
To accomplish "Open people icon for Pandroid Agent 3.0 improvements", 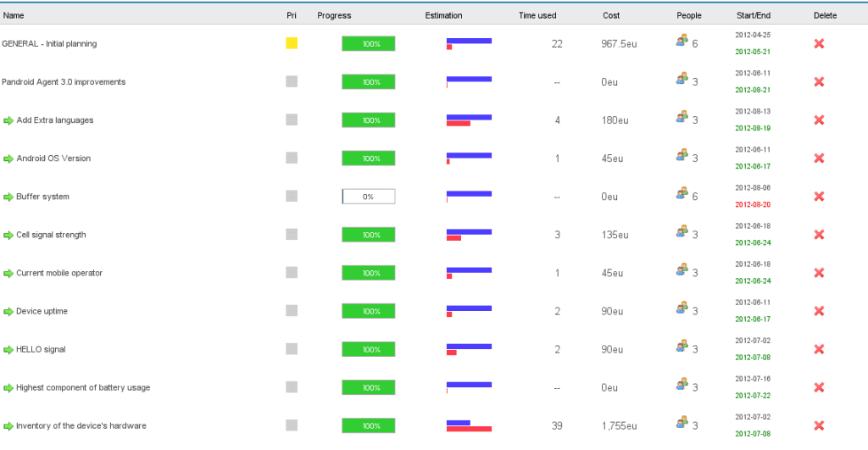I will (682, 79).
